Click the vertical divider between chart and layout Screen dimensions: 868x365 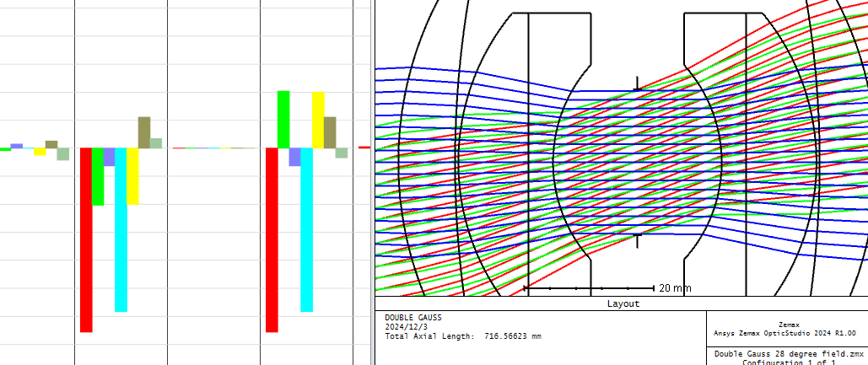click(374, 182)
